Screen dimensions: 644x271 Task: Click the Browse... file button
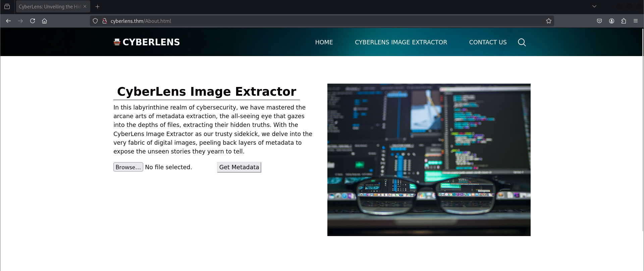point(128,167)
